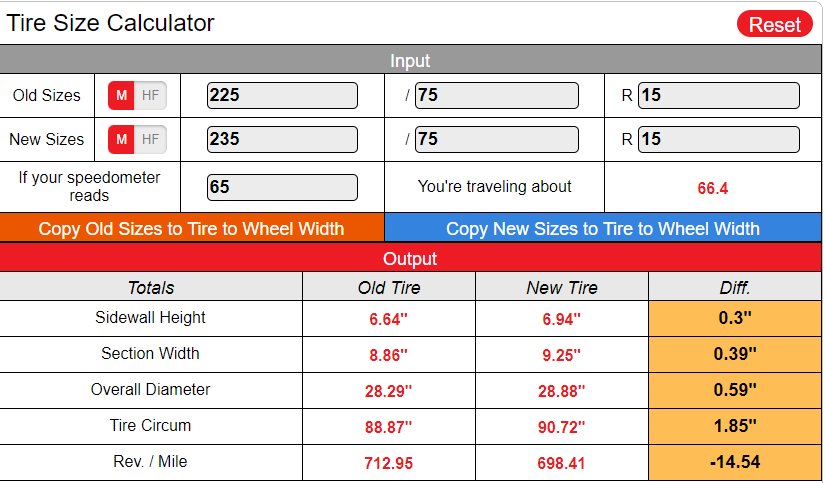Switch Old Sizes toggle to HF

150,95
